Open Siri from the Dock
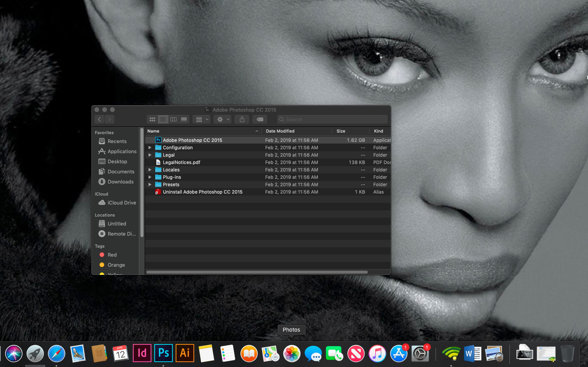Viewport: 588px width, 367px height. coord(14,354)
